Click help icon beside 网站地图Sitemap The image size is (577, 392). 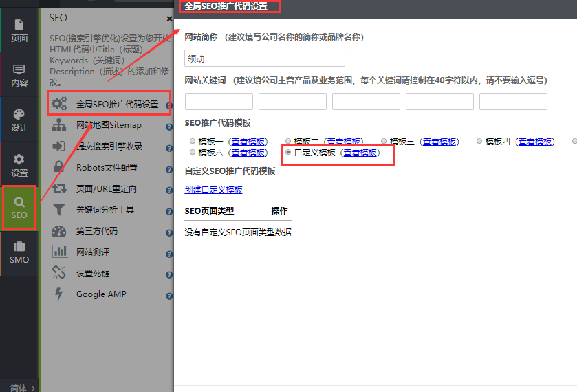pyautogui.click(x=168, y=127)
